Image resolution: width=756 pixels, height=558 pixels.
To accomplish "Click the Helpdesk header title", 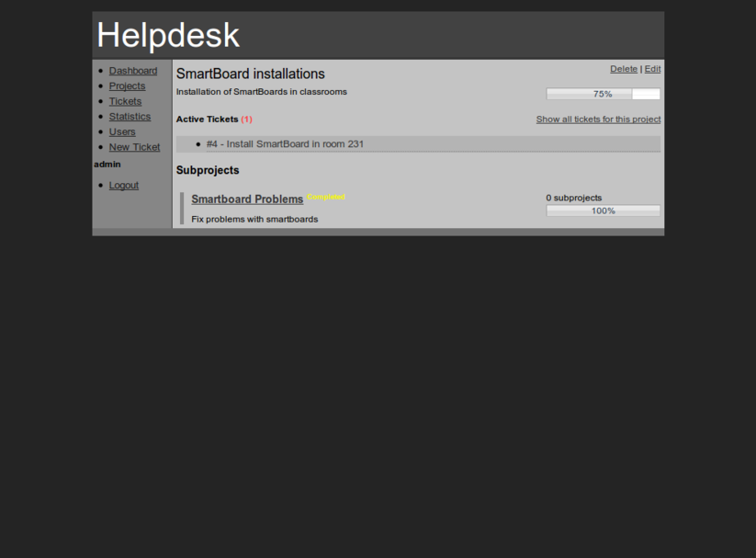I will 168,35.
